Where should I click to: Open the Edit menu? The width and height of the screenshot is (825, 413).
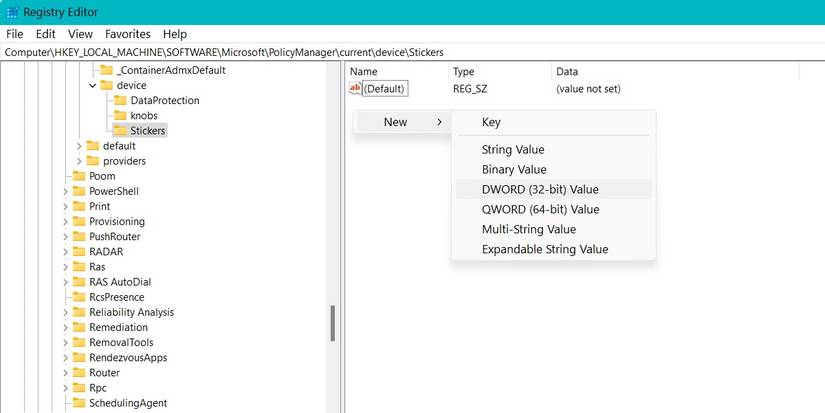(46, 34)
